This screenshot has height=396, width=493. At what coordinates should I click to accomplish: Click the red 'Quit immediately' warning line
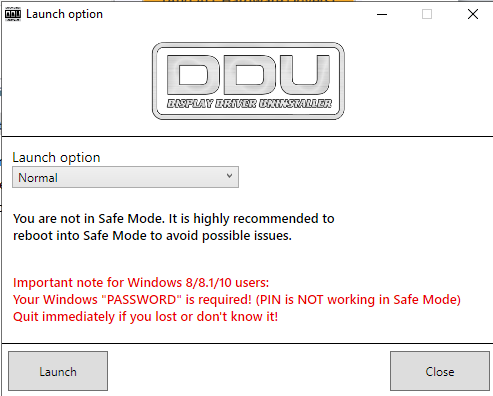145,317
